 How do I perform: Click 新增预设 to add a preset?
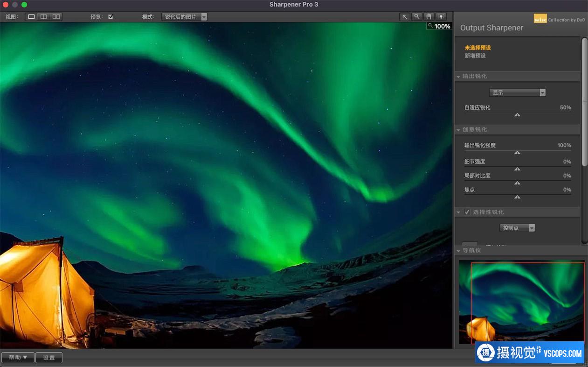point(475,56)
